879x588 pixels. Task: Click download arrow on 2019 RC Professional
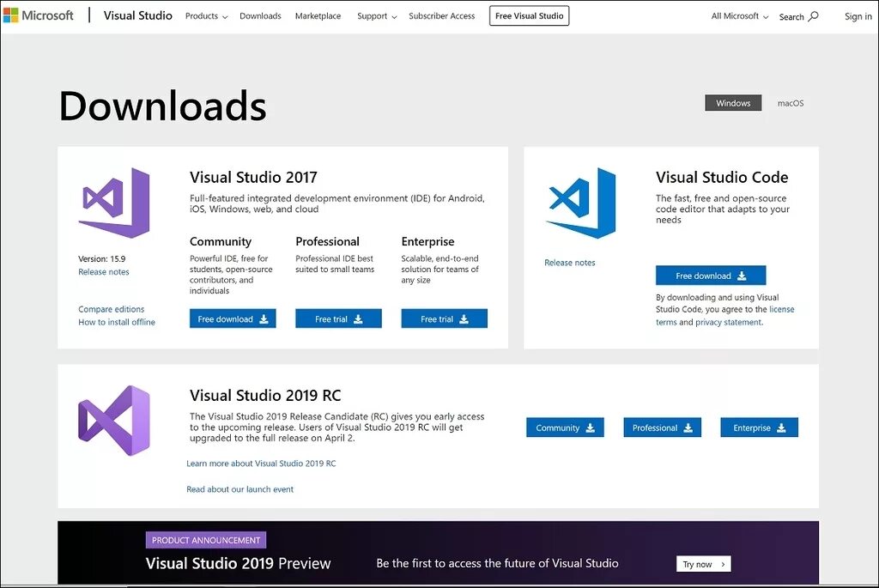[x=688, y=427]
